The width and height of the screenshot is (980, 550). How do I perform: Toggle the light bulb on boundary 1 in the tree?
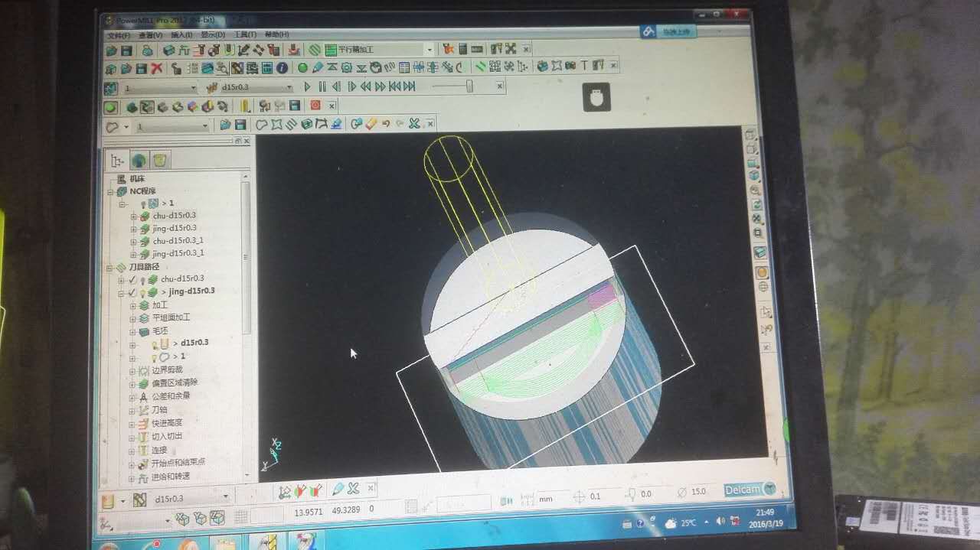point(153,356)
